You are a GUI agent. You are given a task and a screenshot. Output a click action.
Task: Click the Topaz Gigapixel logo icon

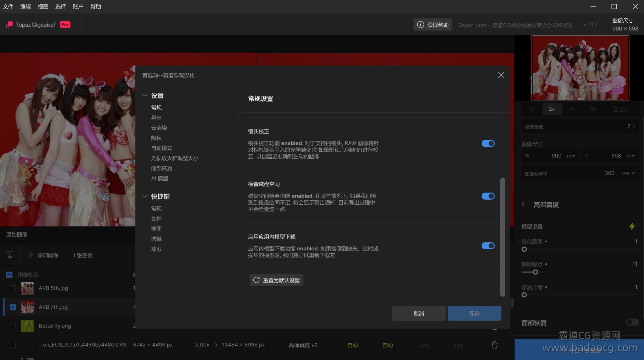coord(9,25)
